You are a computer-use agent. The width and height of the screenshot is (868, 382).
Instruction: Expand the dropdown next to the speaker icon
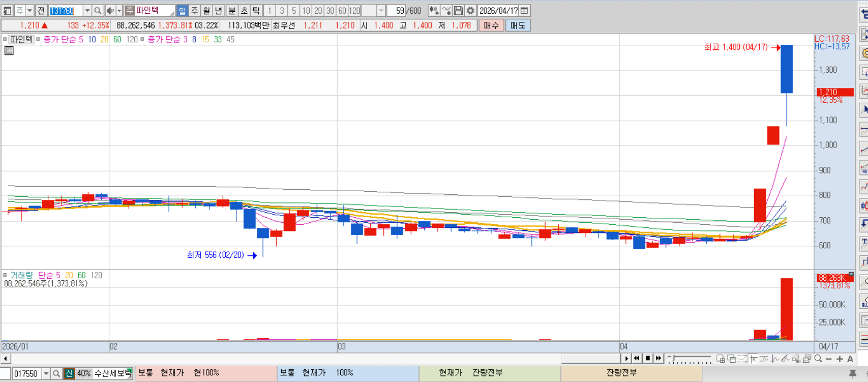click(119, 11)
